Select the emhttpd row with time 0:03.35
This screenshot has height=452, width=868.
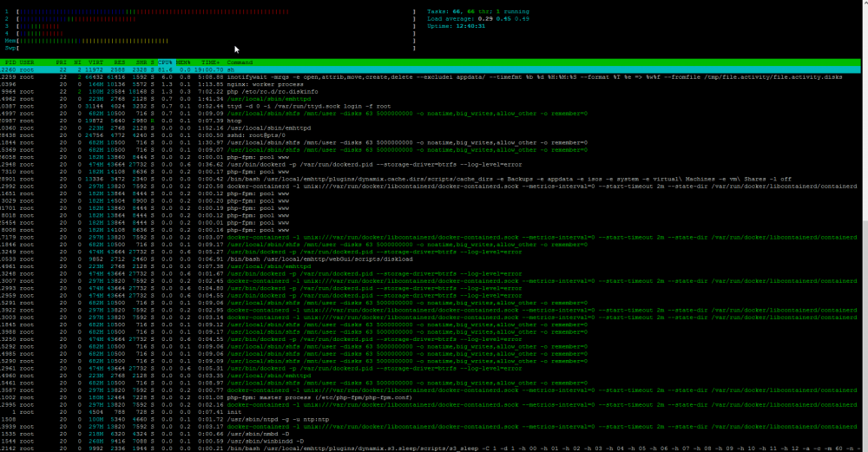[431, 376]
